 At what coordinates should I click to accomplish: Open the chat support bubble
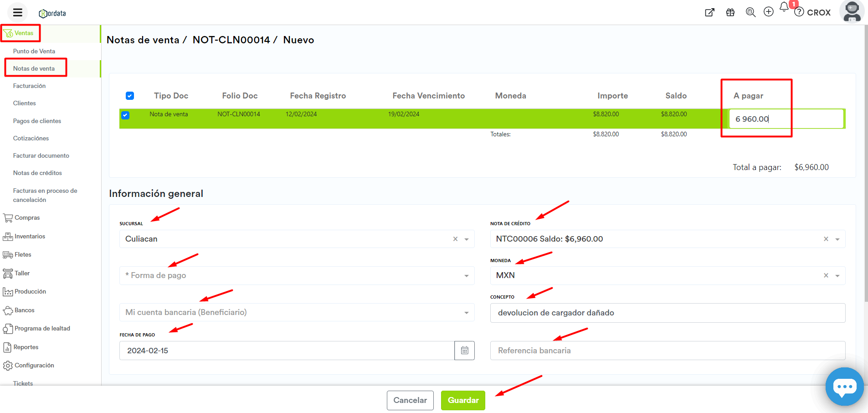[x=844, y=387]
